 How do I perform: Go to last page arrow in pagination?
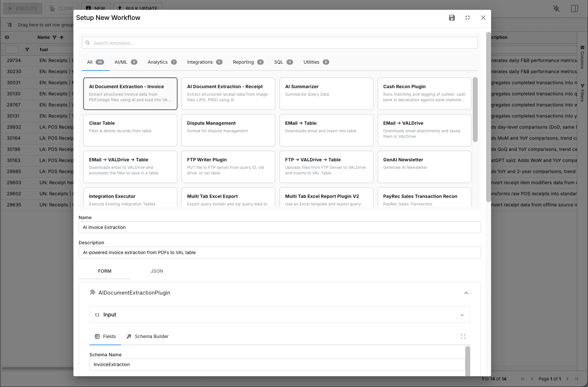577,379
